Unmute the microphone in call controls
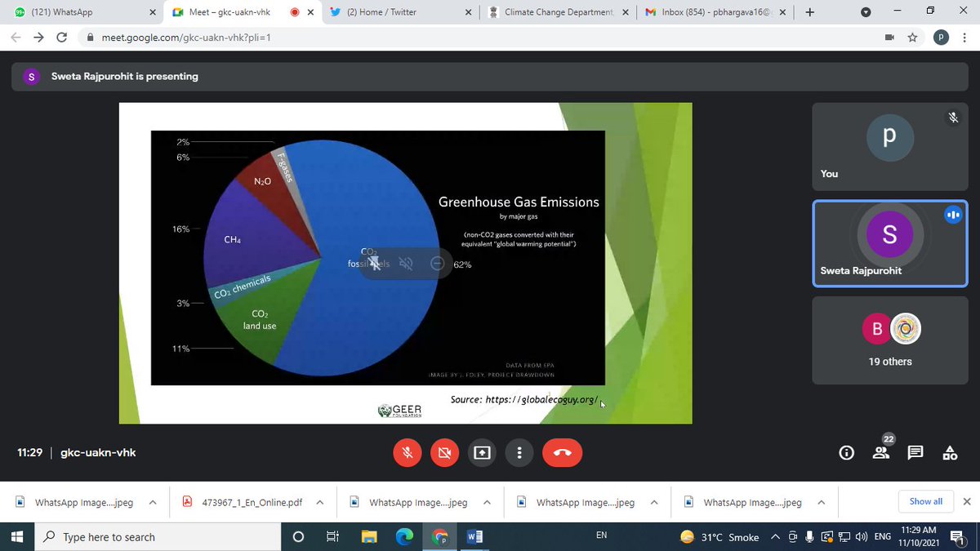Image resolution: width=980 pixels, height=551 pixels. 408,452
